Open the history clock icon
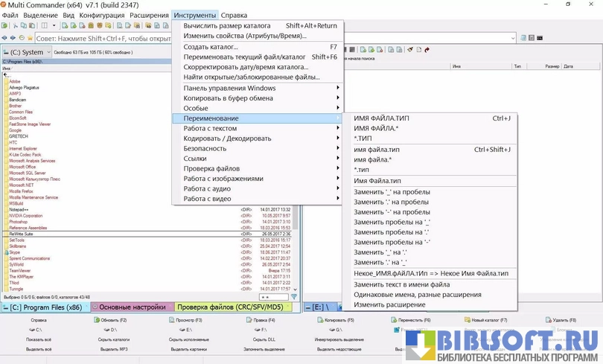This screenshot has width=603, height=364. pos(22,38)
